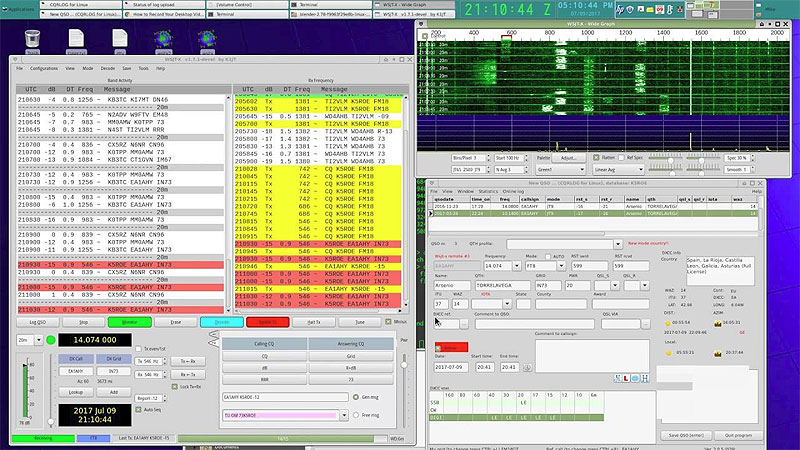Viewport: 800px width, 450px height.
Task: Click the Adjust... palette button
Action: [568, 158]
